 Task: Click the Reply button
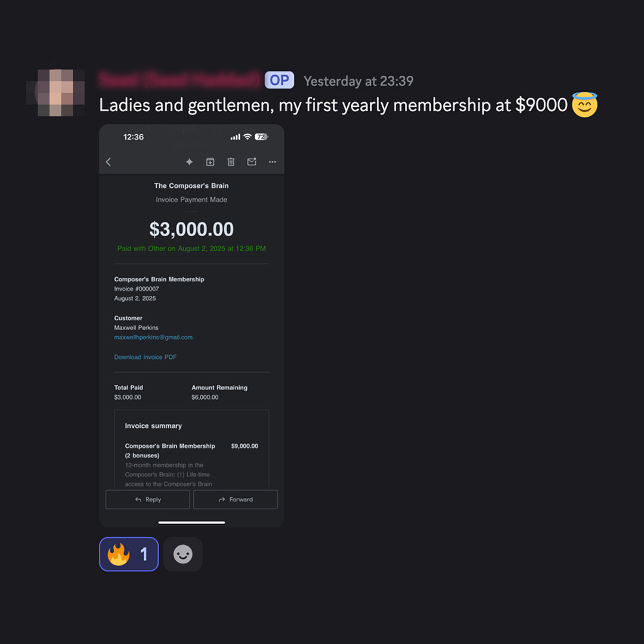coord(147,500)
